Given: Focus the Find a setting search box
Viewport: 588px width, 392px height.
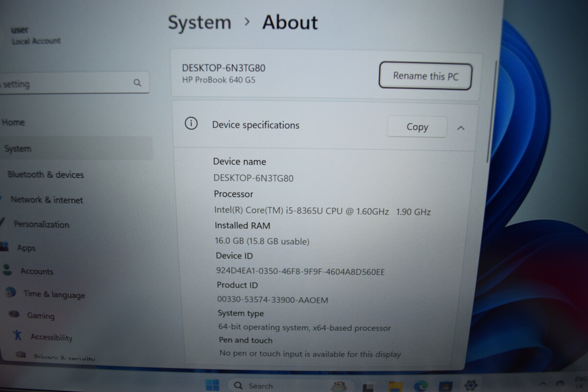Looking at the screenshot, I should pyautogui.click(x=73, y=83).
